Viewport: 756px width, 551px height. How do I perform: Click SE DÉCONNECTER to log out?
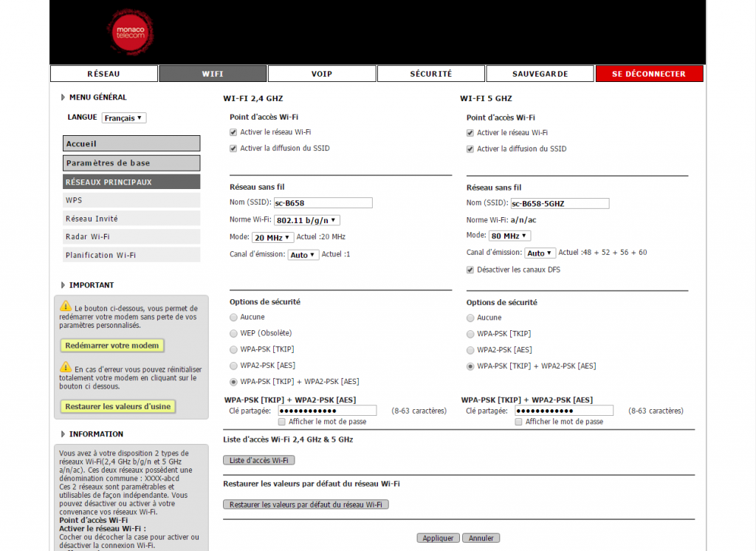[649, 73]
